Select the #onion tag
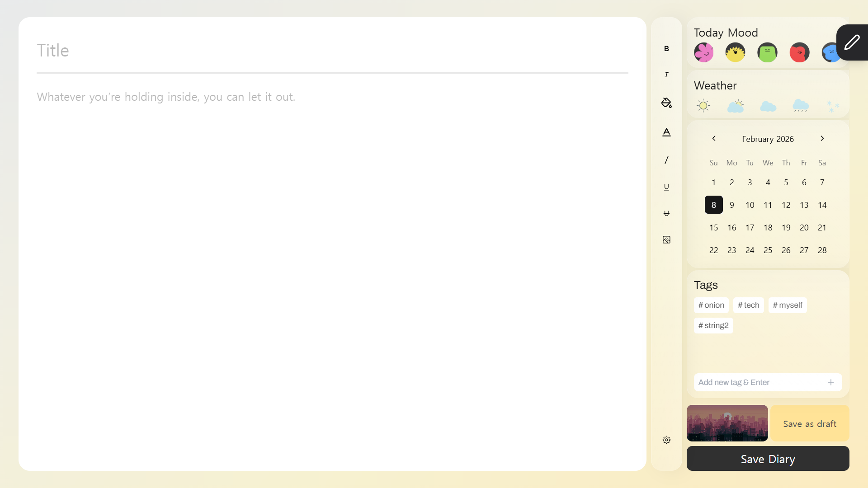 point(711,305)
